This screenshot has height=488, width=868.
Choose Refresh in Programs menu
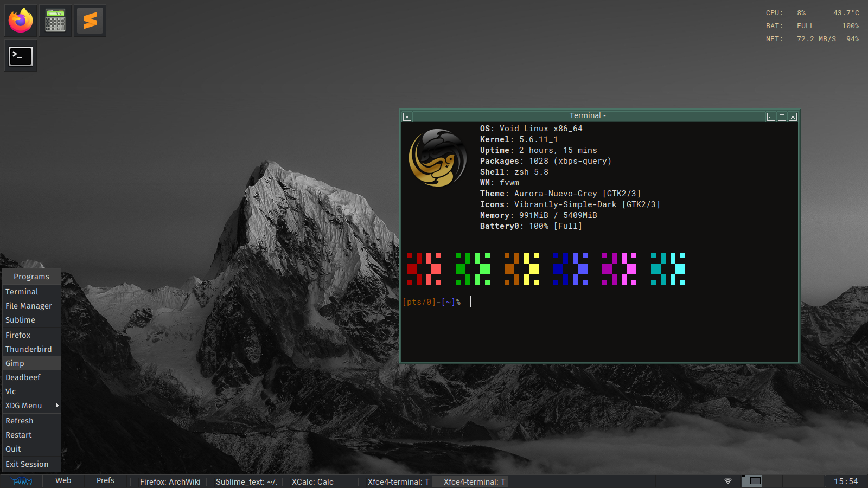pos(31,421)
